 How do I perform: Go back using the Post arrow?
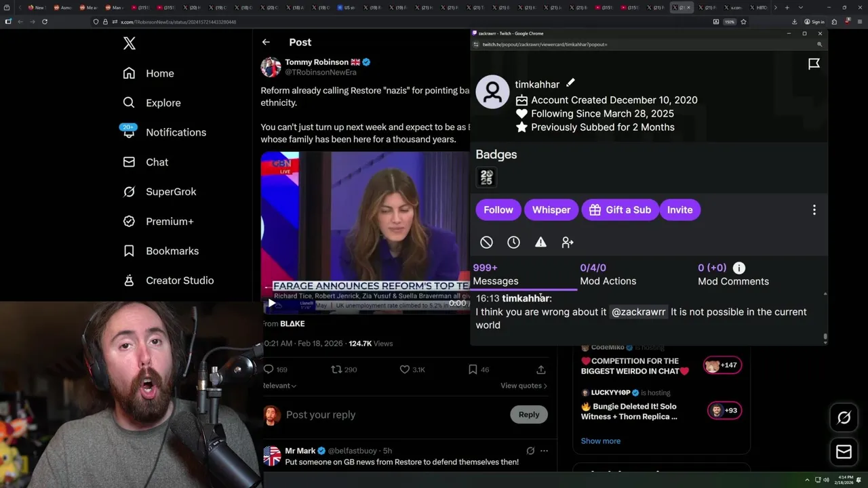[x=266, y=42]
